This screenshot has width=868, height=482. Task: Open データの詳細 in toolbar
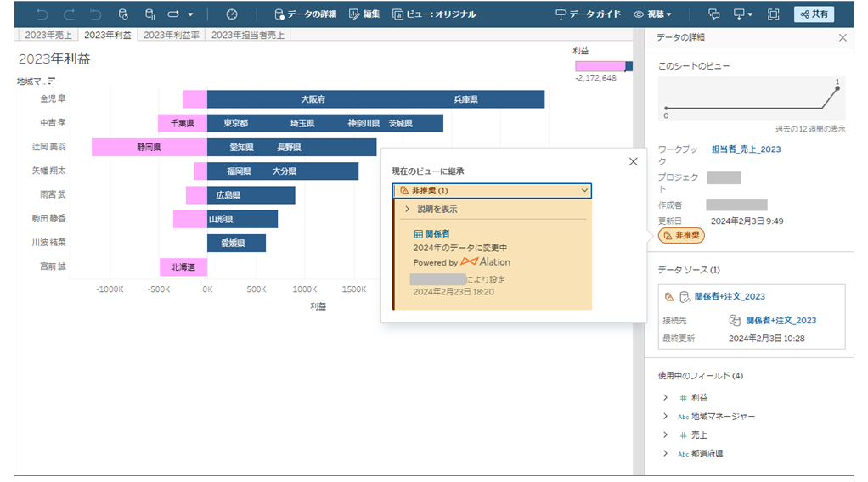pyautogui.click(x=306, y=14)
